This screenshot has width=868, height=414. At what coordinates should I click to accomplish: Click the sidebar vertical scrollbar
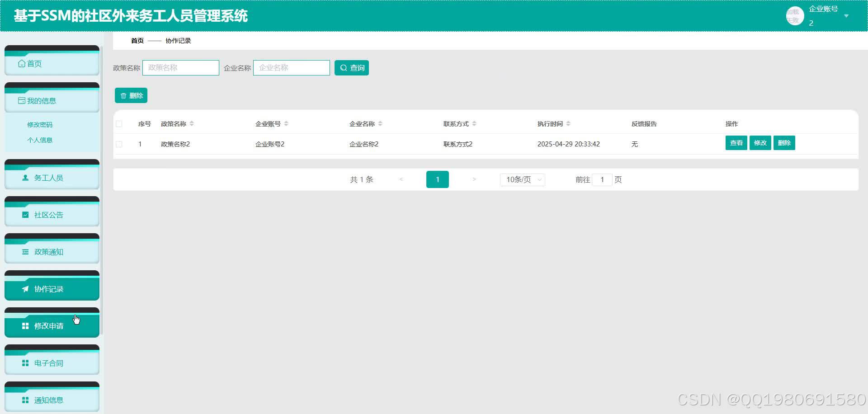pos(102,190)
